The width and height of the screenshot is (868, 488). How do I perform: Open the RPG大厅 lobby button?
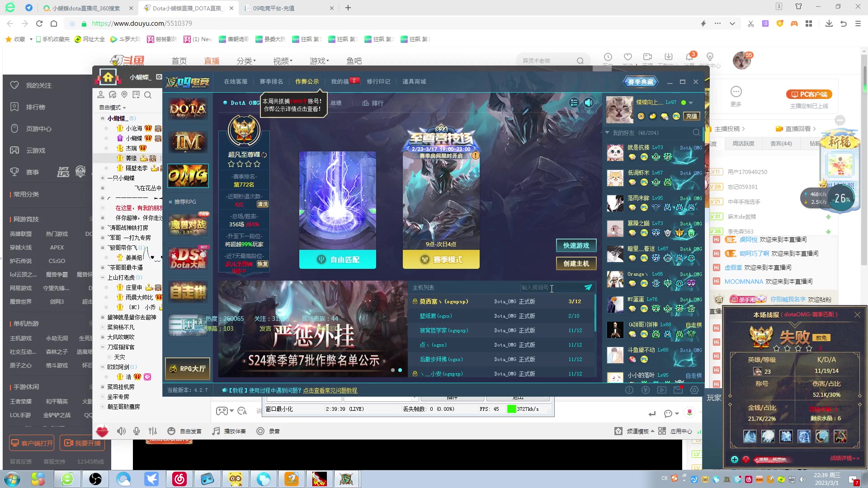tap(188, 369)
